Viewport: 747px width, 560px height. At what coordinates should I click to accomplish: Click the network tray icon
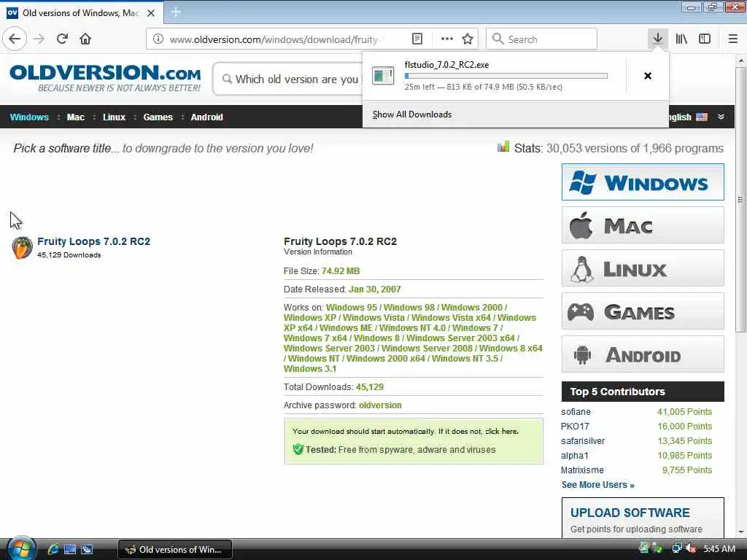[676, 548]
